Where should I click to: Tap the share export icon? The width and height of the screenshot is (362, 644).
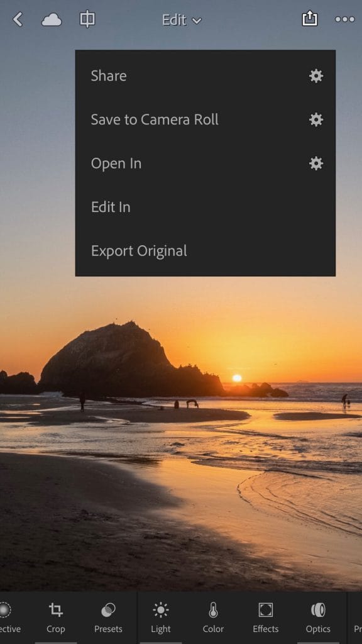pyautogui.click(x=310, y=19)
